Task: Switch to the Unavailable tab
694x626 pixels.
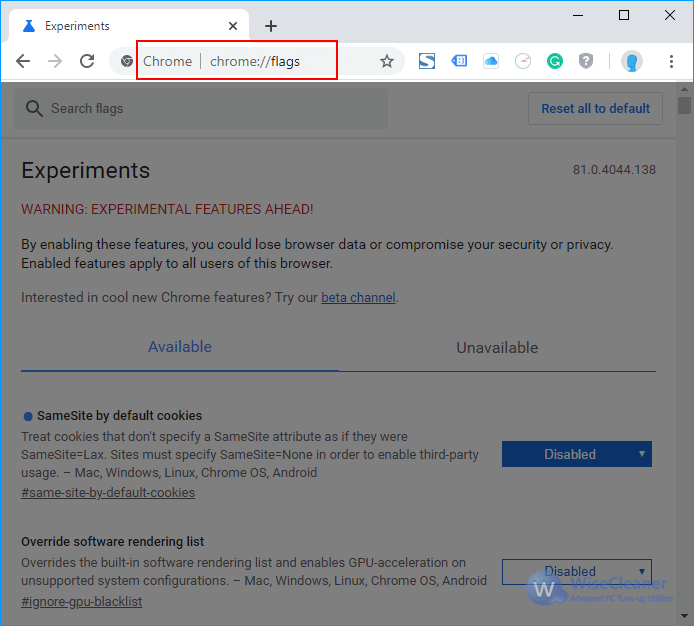Action: pyautogui.click(x=497, y=348)
